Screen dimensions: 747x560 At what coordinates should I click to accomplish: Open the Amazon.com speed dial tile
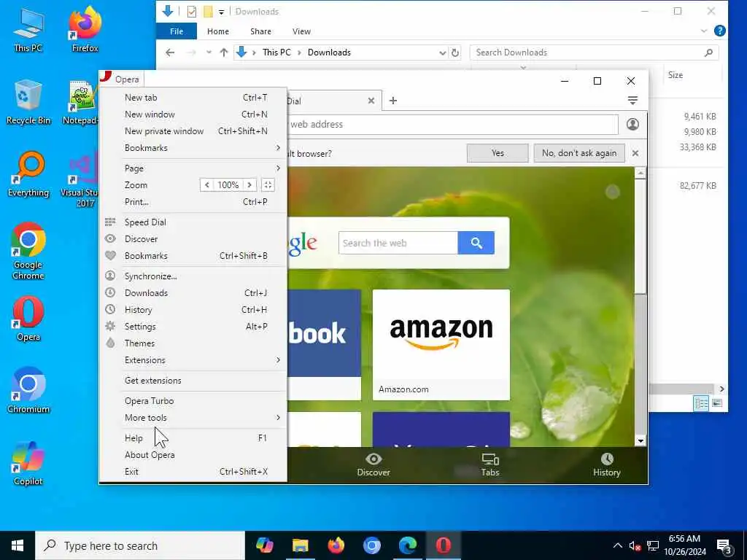coord(441,345)
